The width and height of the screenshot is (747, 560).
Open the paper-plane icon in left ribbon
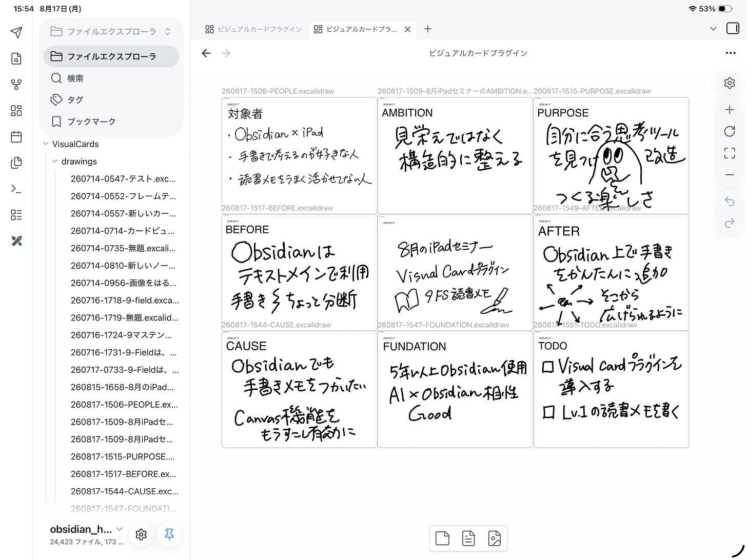16,32
